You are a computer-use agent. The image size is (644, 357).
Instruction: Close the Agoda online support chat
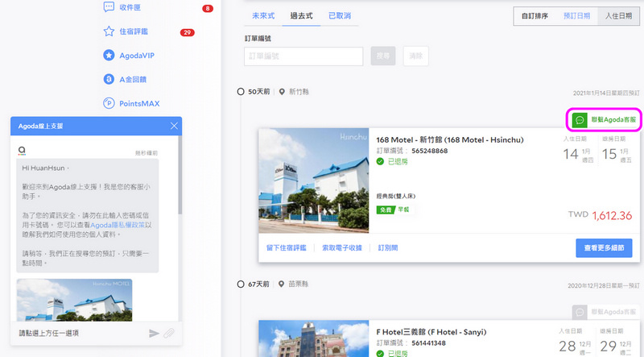[174, 126]
